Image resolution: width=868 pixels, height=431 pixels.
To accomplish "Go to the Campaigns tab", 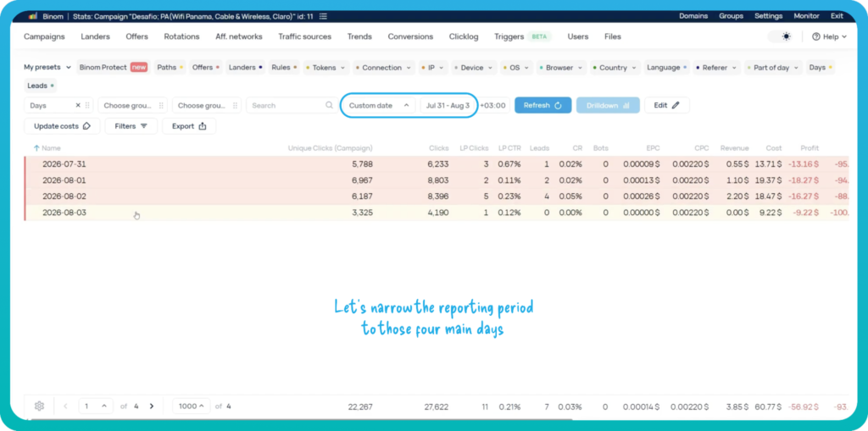I will click(x=44, y=36).
